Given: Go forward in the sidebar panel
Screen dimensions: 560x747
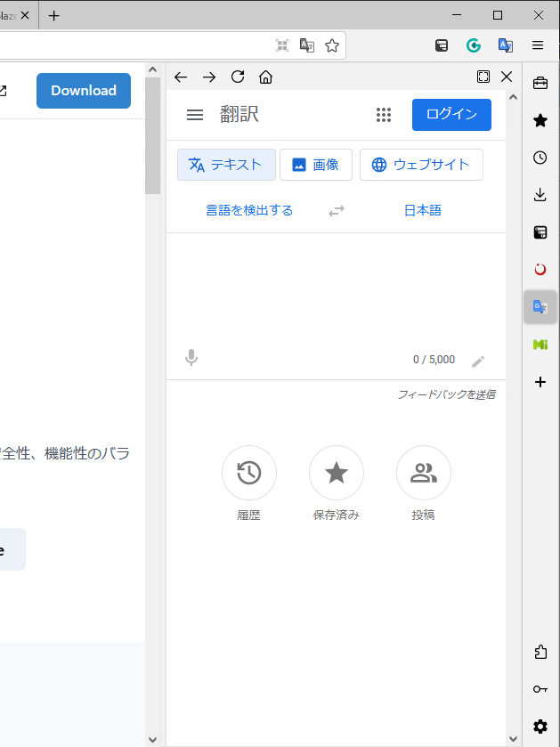Looking at the screenshot, I should (209, 77).
